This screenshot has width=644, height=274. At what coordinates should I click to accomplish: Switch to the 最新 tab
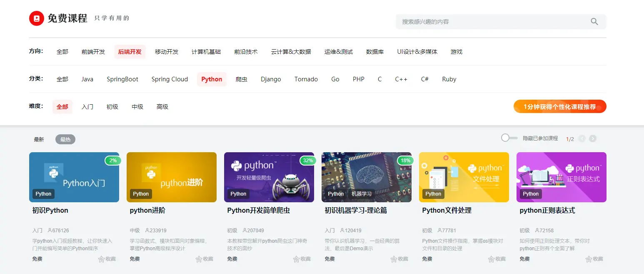coord(39,139)
